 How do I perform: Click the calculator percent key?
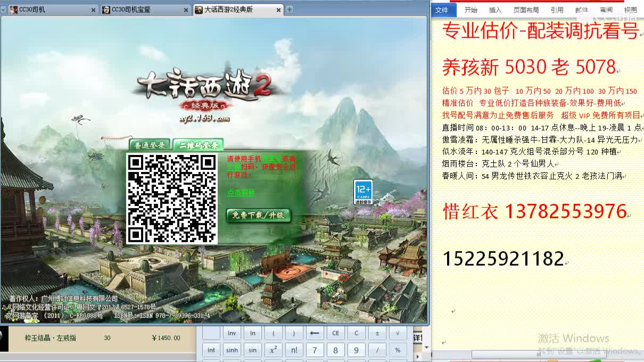click(398, 350)
